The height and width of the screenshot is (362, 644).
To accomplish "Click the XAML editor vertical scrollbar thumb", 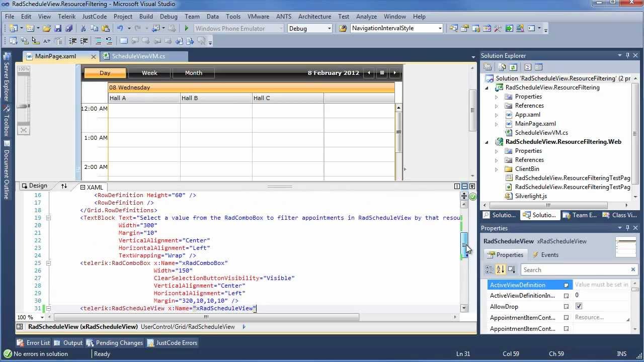I will pos(464,246).
